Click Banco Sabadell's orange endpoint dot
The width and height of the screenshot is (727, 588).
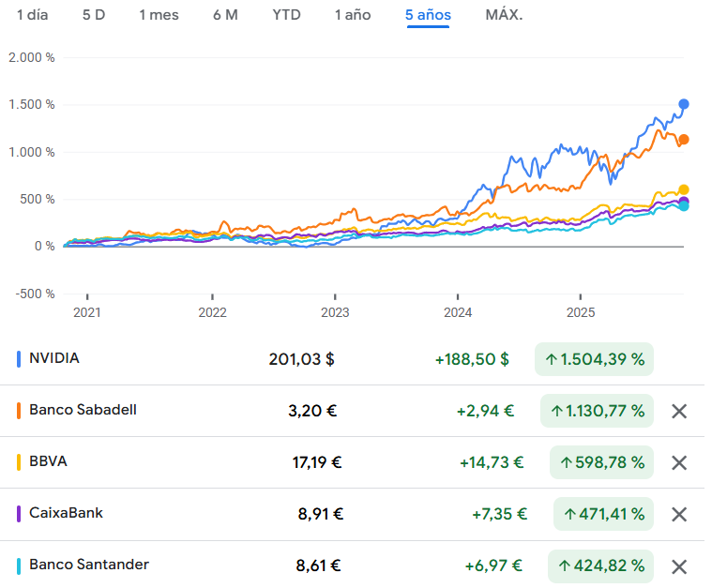pos(684,140)
